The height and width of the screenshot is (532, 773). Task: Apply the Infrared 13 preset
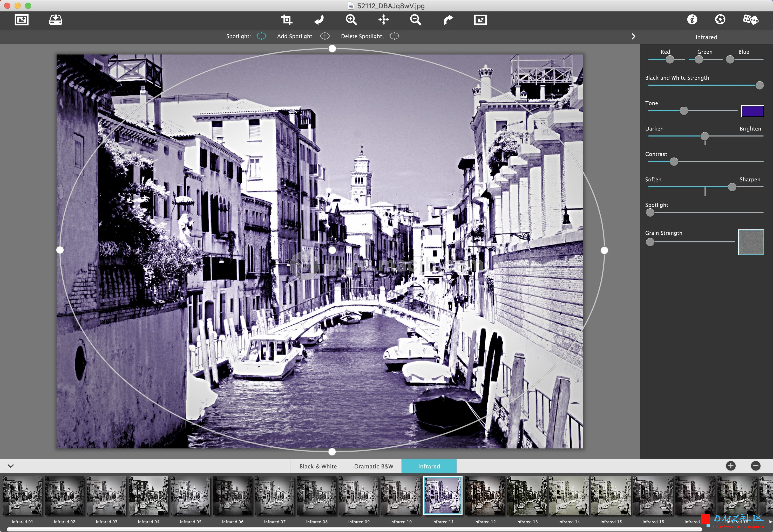(527, 496)
